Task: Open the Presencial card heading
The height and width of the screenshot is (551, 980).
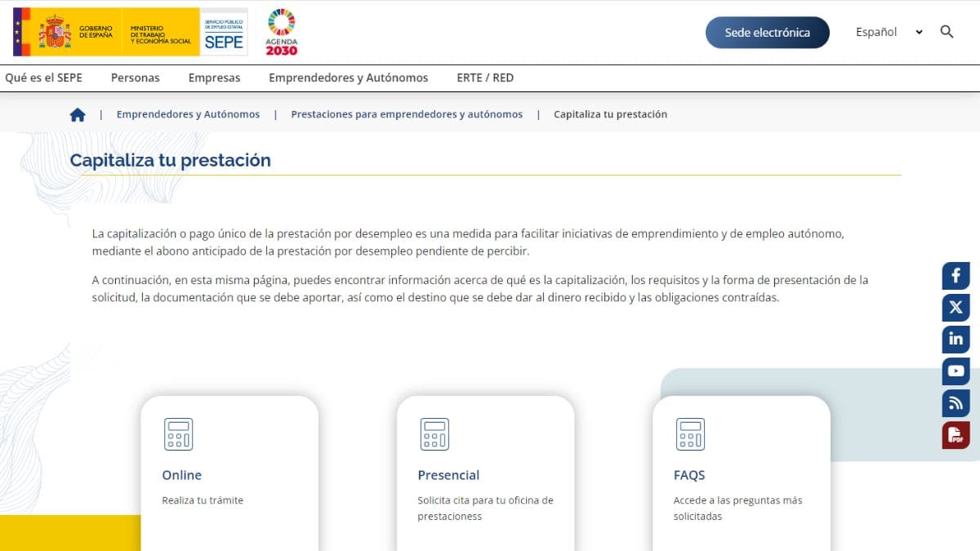Action: (x=448, y=475)
